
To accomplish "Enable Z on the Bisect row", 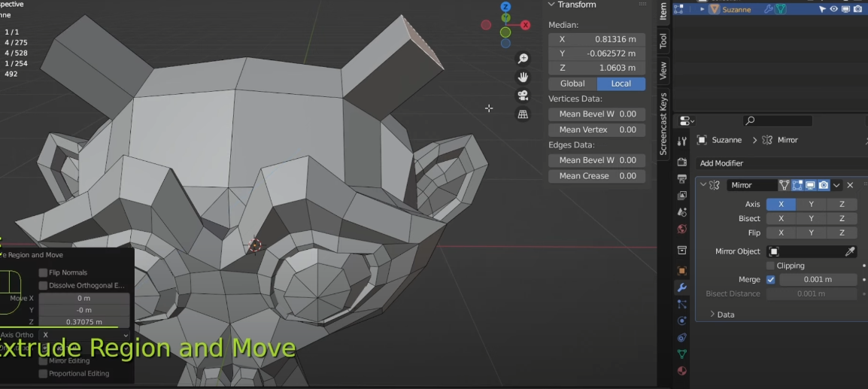I will point(842,219).
